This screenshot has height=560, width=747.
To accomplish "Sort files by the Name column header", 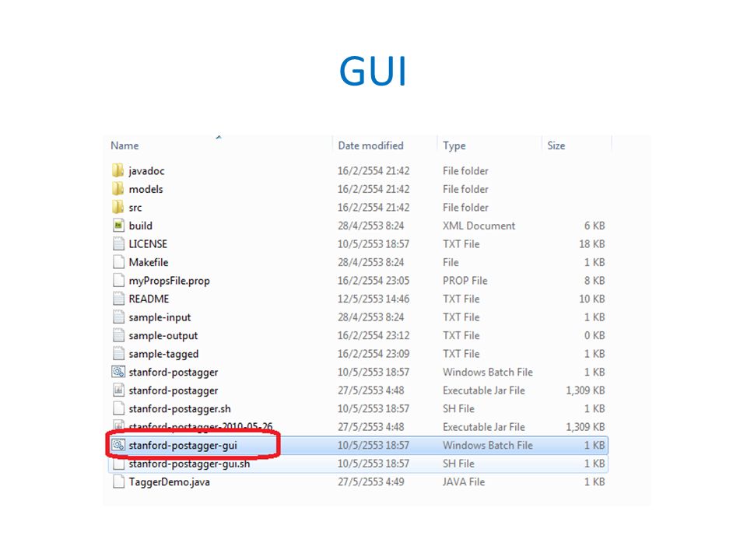I will click(x=124, y=145).
